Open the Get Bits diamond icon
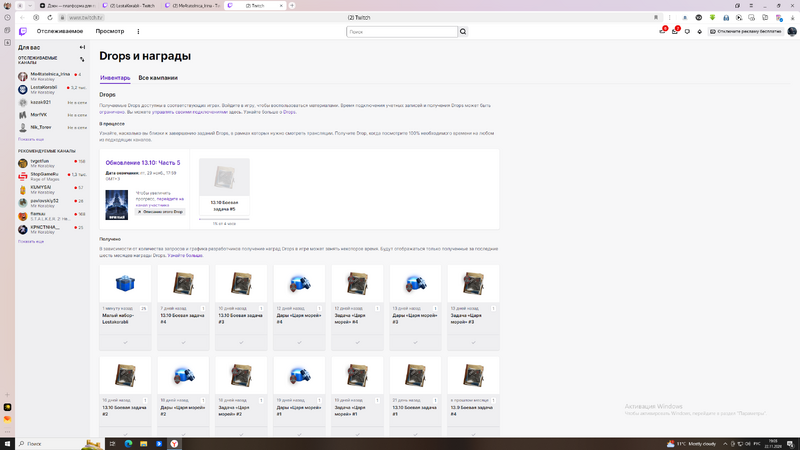Viewport: 800px width, 450px height. (x=699, y=32)
